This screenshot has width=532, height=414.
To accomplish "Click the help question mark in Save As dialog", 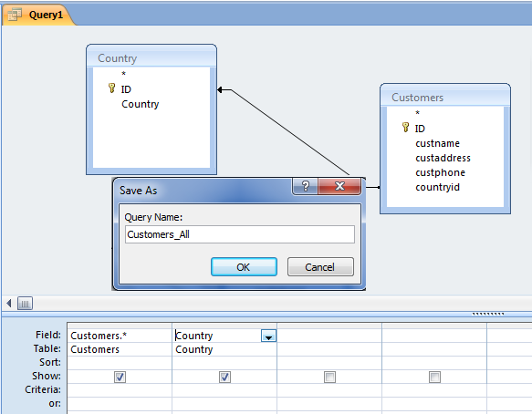I will (305, 186).
